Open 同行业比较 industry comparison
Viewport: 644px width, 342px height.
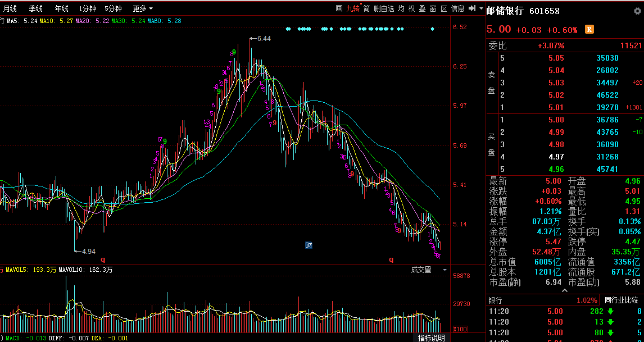pyautogui.click(x=622, y=300)
